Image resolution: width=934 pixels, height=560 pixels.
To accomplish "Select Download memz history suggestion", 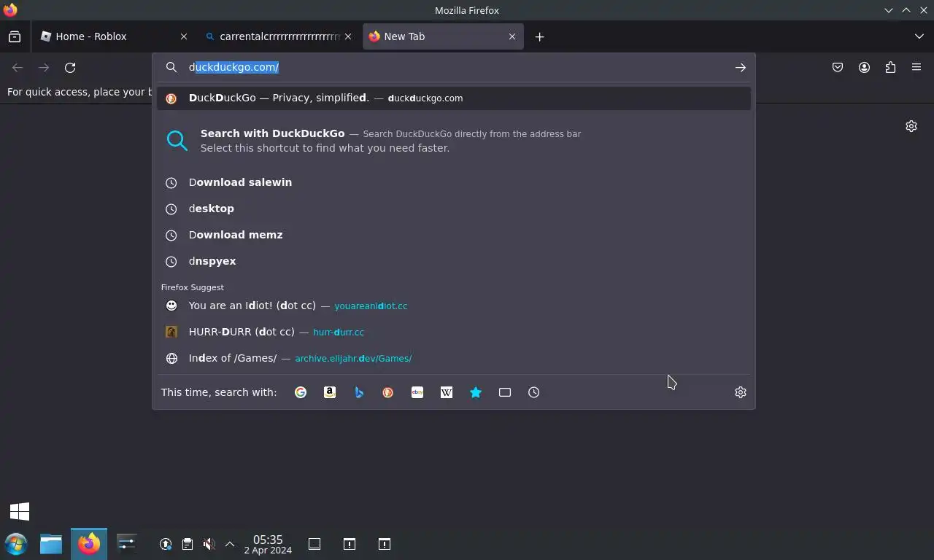I will pos(454,235).
